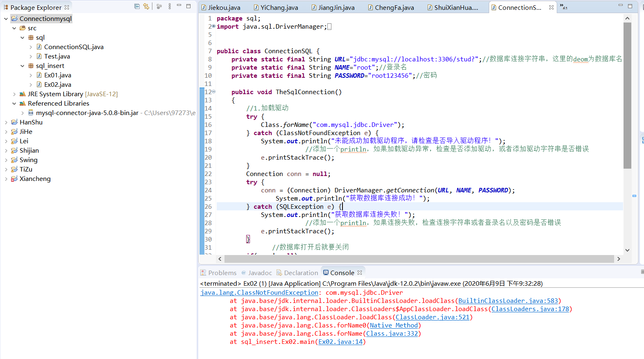The height and width of the screenshot is (359, 644).
Task: Click editor horizontal scrollbar thumb
Action: click(x=420, y=259)
